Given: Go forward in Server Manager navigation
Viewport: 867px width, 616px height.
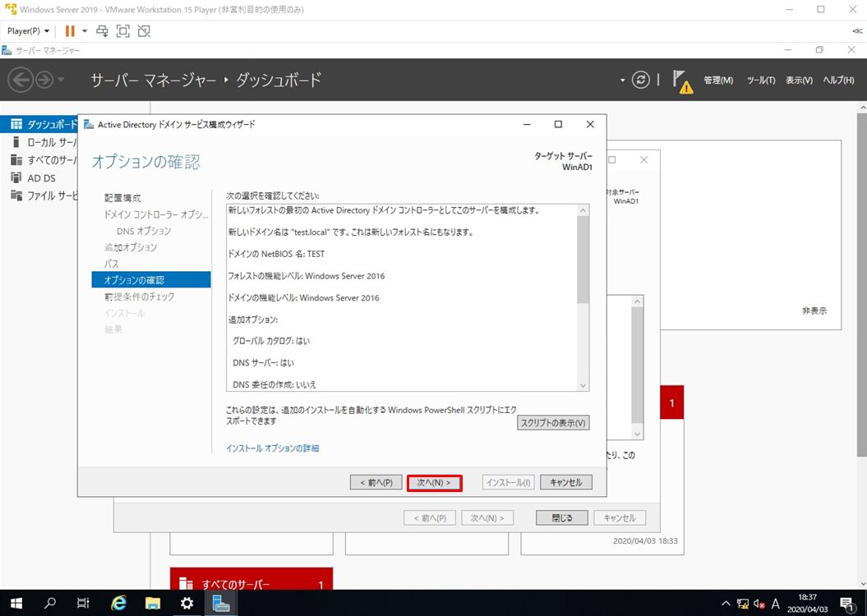Looking at the screenshot, I should tap(44, 80).
